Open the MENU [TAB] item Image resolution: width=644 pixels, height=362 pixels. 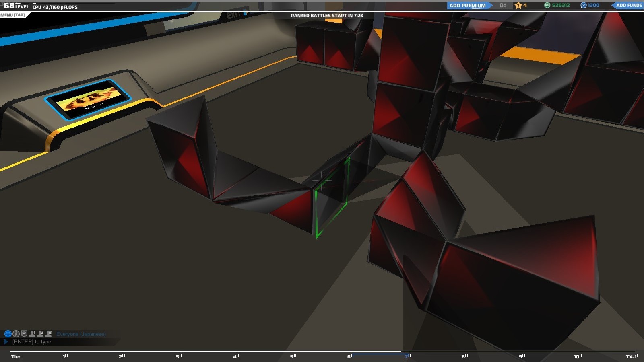pos(12,15)
